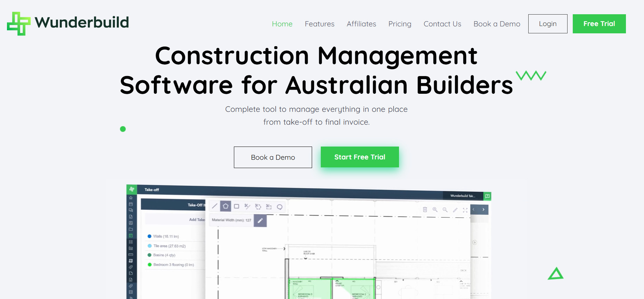644x299 pixels.
Task: Click the blue Walls color dot
Action: point(149,236)
